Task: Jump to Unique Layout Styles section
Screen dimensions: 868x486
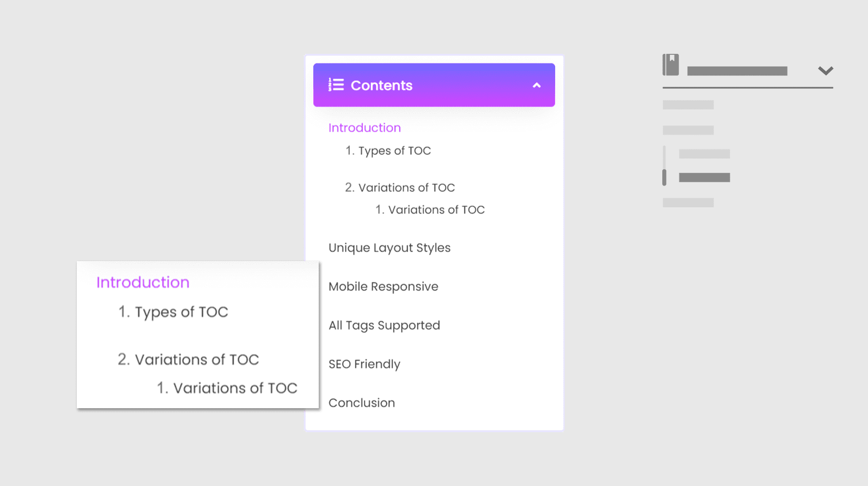Action: coord(389,248)
